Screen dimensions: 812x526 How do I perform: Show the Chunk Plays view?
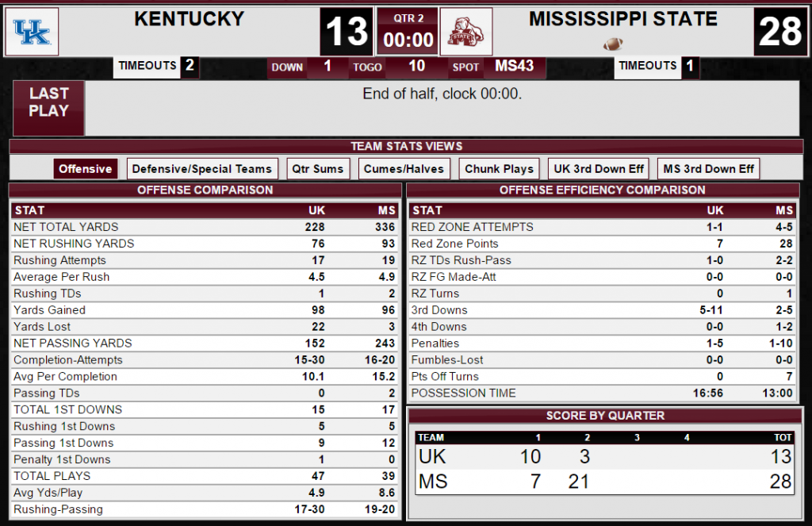point(500,169)
